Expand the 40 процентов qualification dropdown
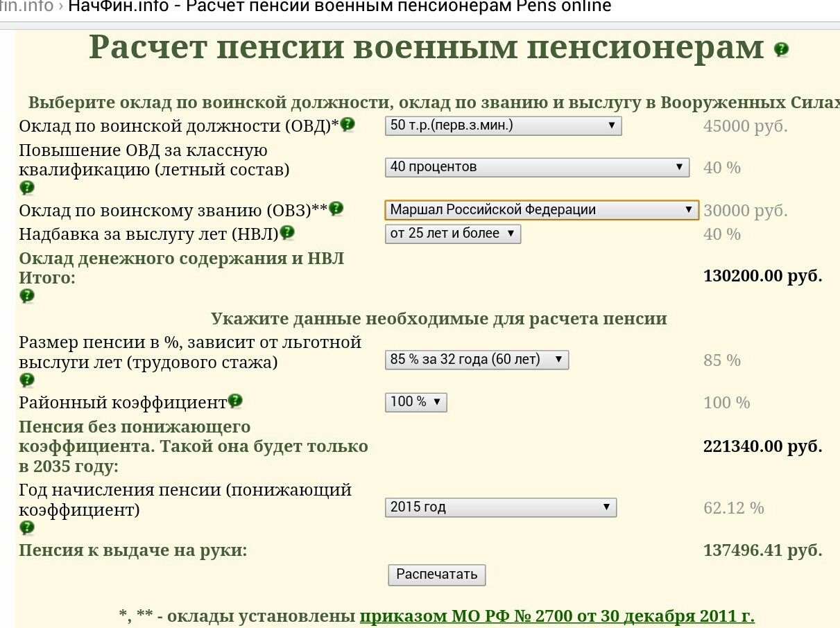 (x=537, y=167)
